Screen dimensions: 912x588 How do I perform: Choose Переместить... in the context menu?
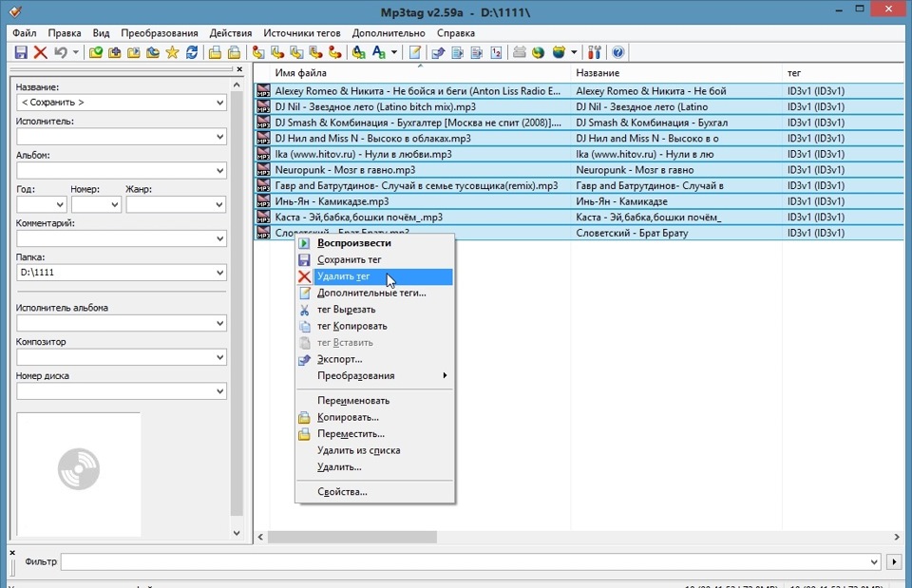374,434
